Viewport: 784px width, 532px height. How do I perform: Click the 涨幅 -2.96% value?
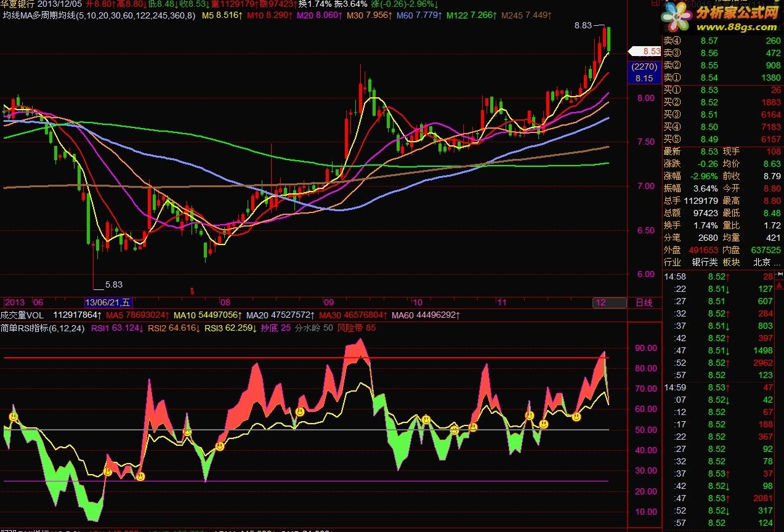[x=704, y=176]
